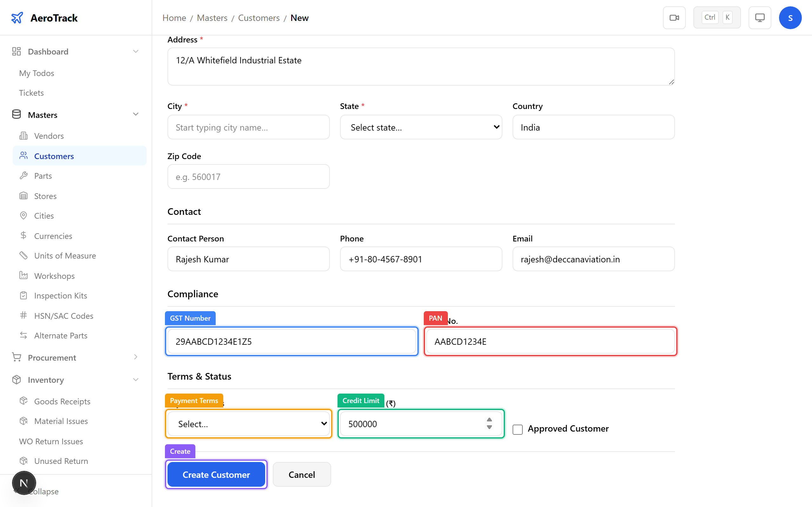Collapse the Masters sidebar section
The image size is (812, 507).
pyautogui.click(x=135, y=114)
